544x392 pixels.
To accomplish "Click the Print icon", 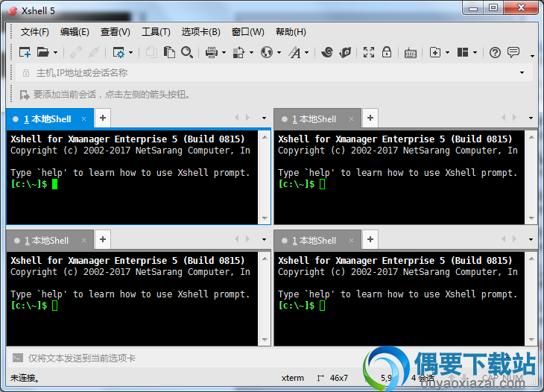I will click(212, 52).
